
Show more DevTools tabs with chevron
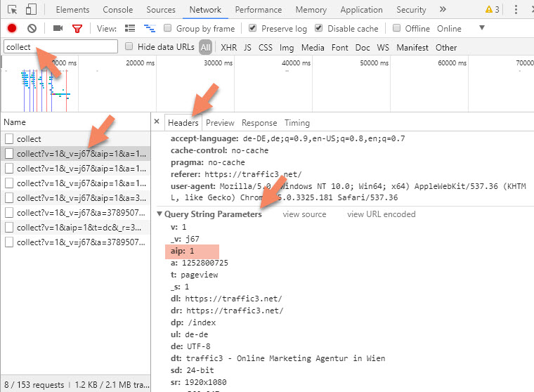(x=442, y=10)
